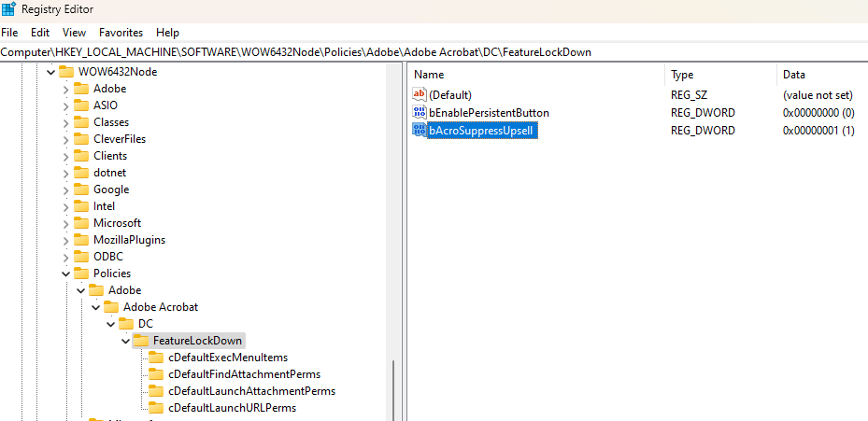
Task: Click the MozillaPlugins folder icon
Action: (81, 240)
